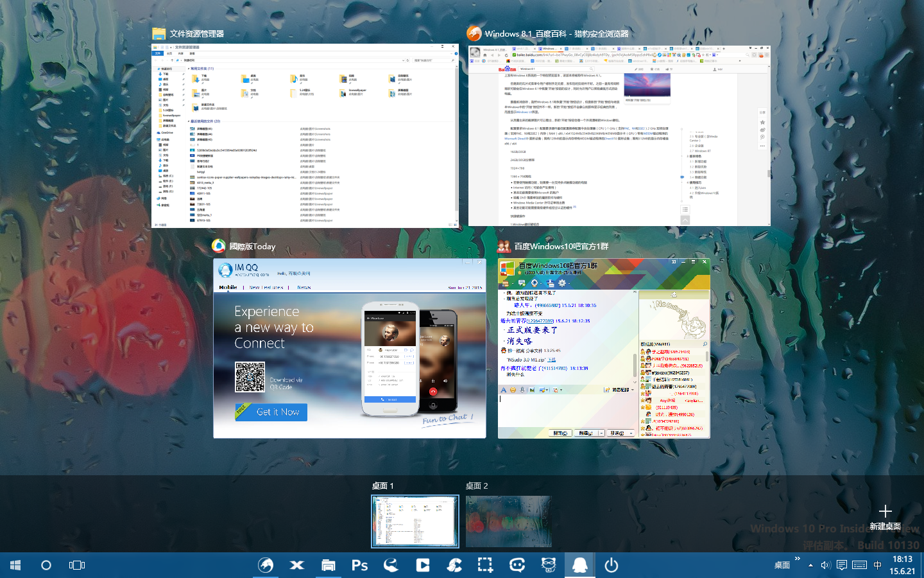Screen dimensions: 924x578
Task: Click the taskbar icon right of Photoshop
Action: (391, 565)
